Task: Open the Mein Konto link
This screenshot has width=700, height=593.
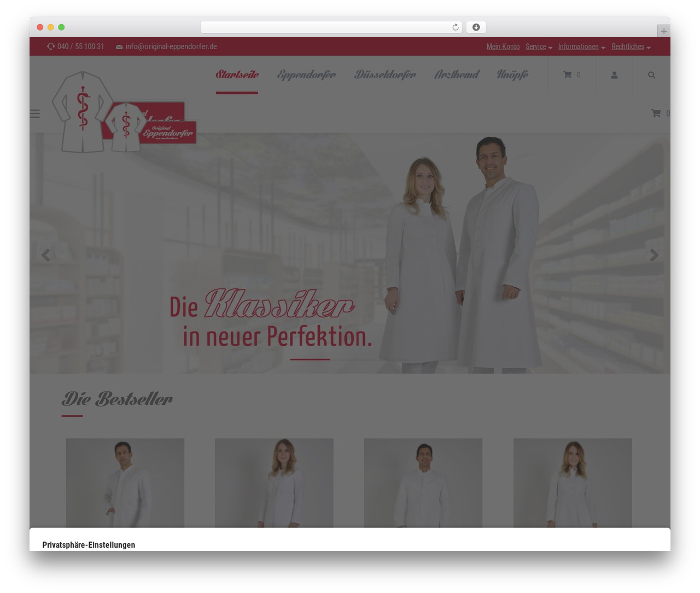Action: click(x=503, y=46)
